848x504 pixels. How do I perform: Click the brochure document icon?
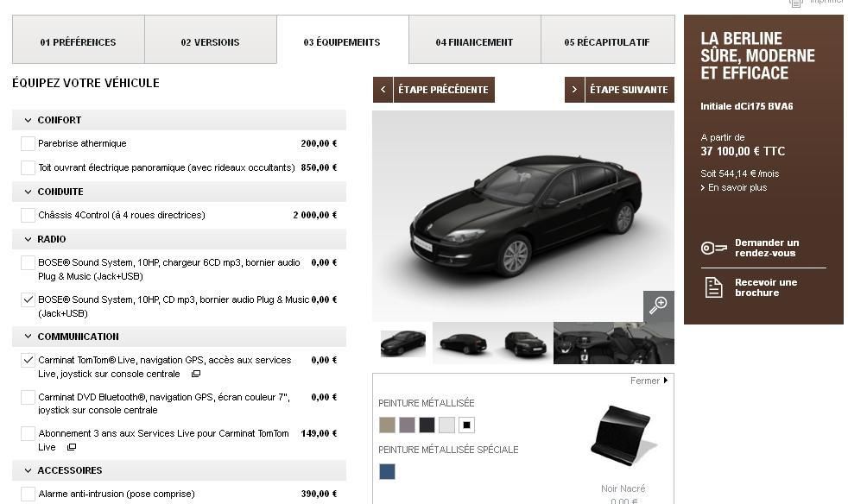click(713, 287)
